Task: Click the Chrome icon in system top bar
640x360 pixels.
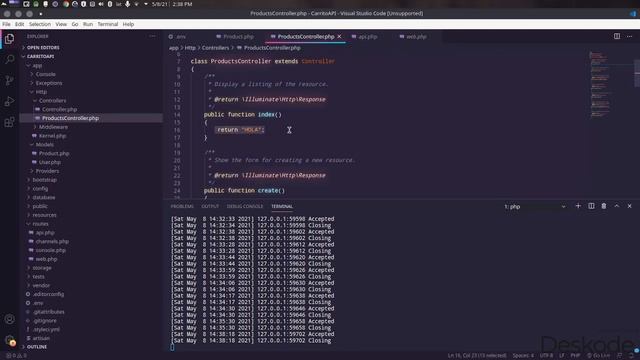Action: [x=66, y=4]
